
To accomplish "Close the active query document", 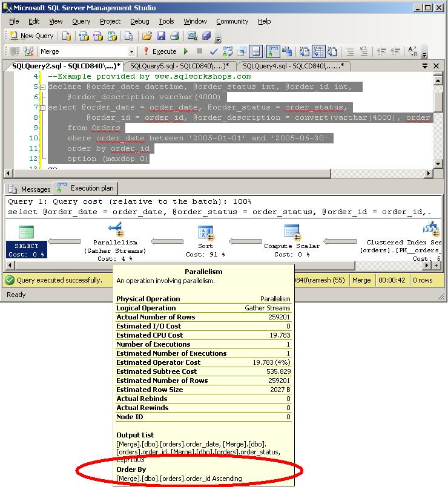I will tap(436, 66).
